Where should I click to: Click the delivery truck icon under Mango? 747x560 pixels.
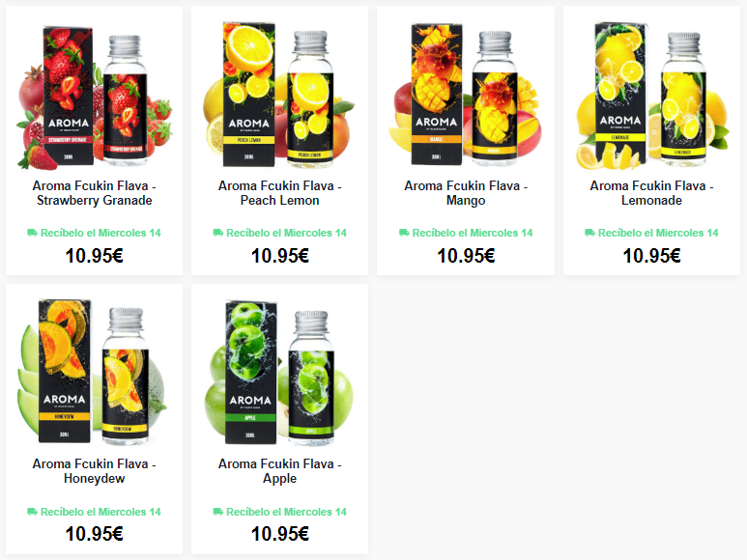(x=404, y=233)
